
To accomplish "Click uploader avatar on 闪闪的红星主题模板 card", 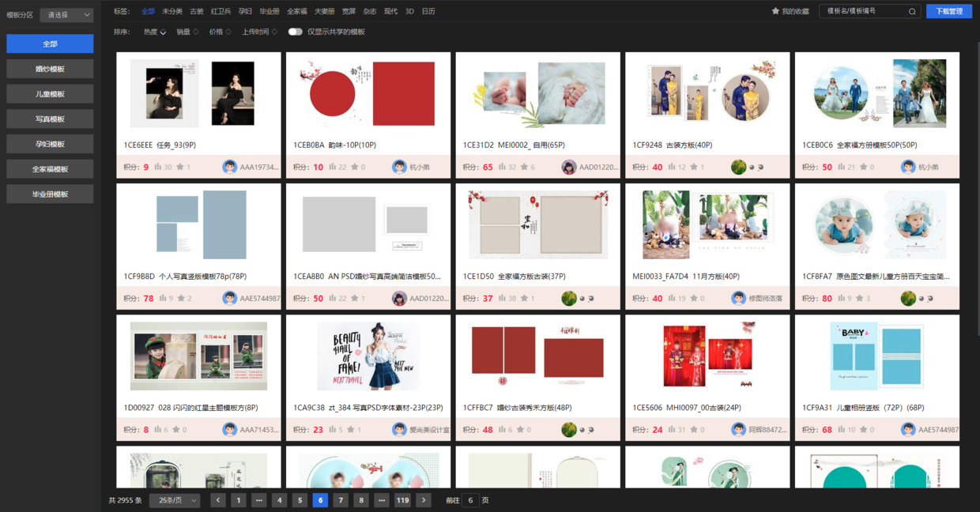I will (229, 430).
